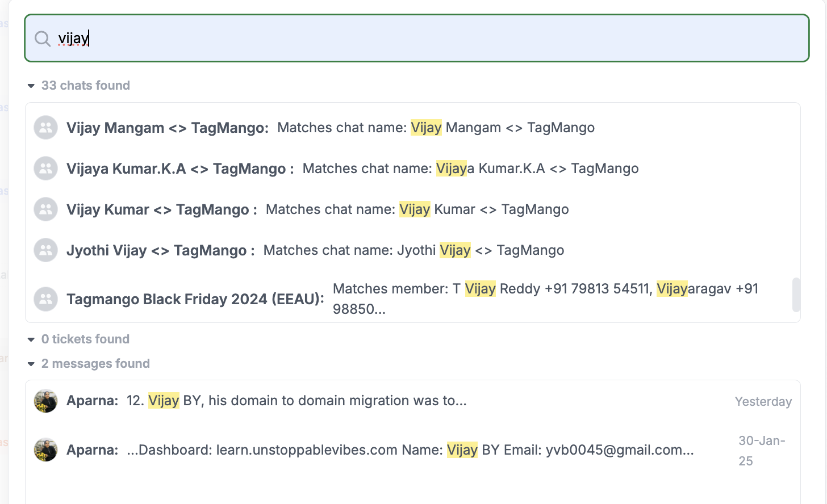The width and height of the screenshot is (827, 504).
Task: Click the chat results list scrollbar
Action: pos(796,295)
